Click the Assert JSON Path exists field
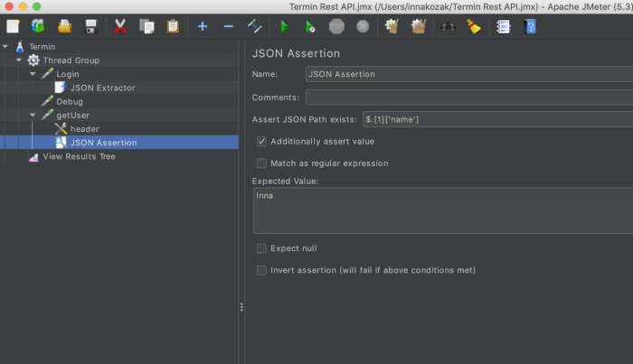 [497, 119]
